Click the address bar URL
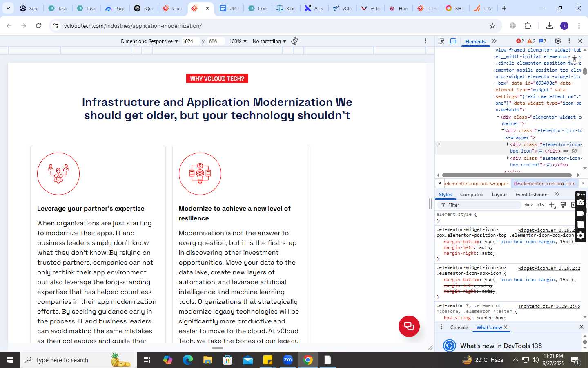 click(x=133, y=26)
